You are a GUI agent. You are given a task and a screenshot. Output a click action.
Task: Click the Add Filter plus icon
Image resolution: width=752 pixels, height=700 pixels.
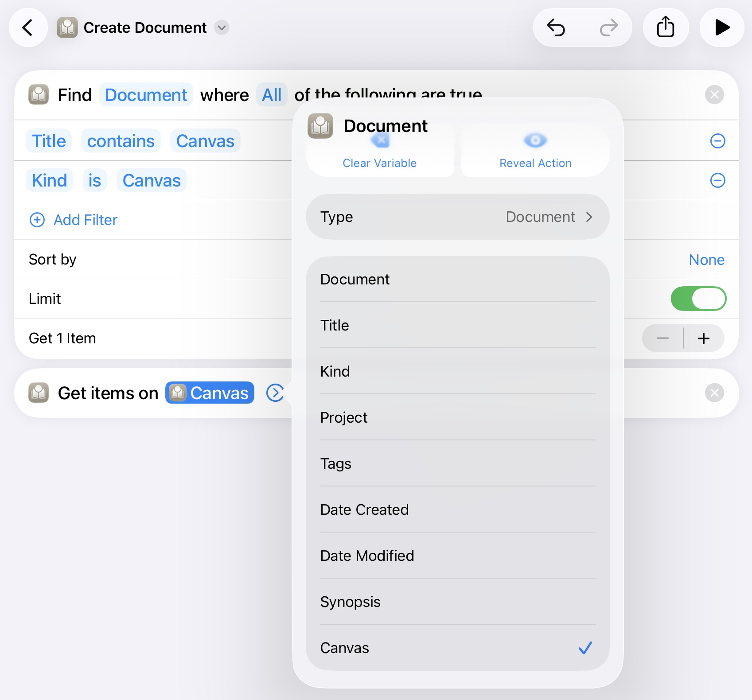(x=37, y=220)
